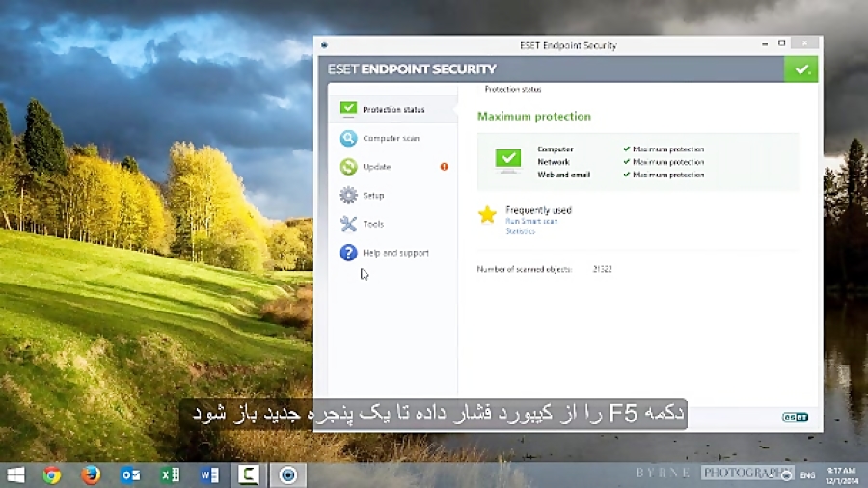Click the ENG language indicator
Viewport: 868px width, 488px height.
click(807, 475)
